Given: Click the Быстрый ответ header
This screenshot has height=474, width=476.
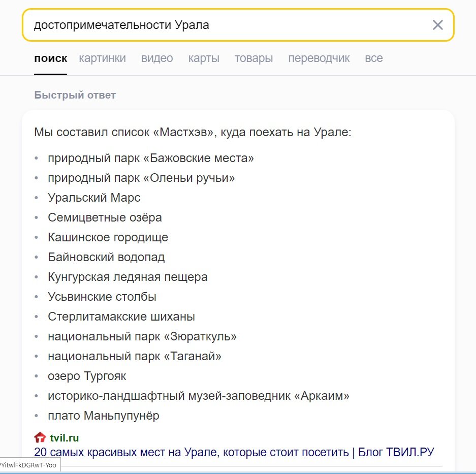Looking at the screenshot, I should [74, 95].
